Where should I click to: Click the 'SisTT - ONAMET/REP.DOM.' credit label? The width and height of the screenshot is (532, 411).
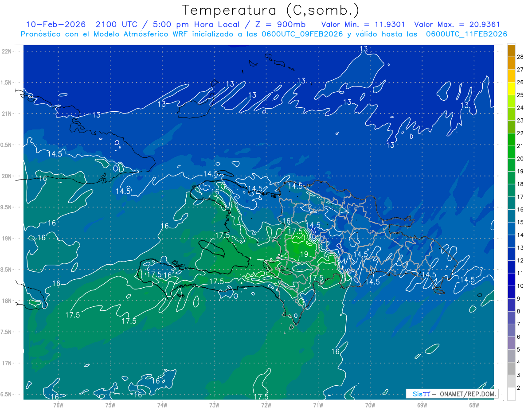click(452, 394)
